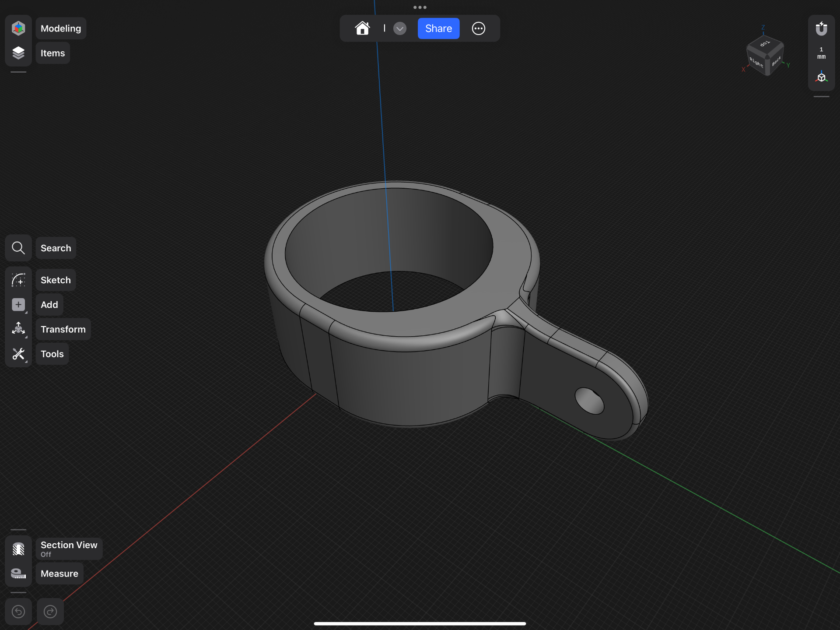Click the Tools label
Image resolution: width=840 pixels, height=630 pixels.
click(x=52, y=354)
